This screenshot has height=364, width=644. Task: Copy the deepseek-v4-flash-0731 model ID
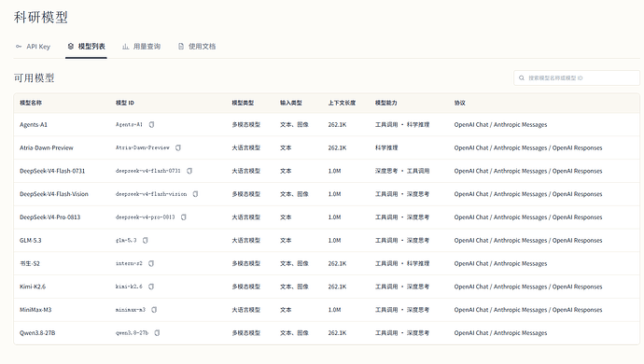[x=189, y=171]
